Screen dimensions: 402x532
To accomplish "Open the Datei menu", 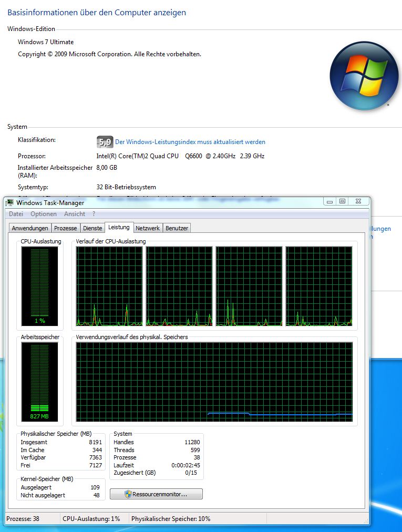I will (16, 214).
